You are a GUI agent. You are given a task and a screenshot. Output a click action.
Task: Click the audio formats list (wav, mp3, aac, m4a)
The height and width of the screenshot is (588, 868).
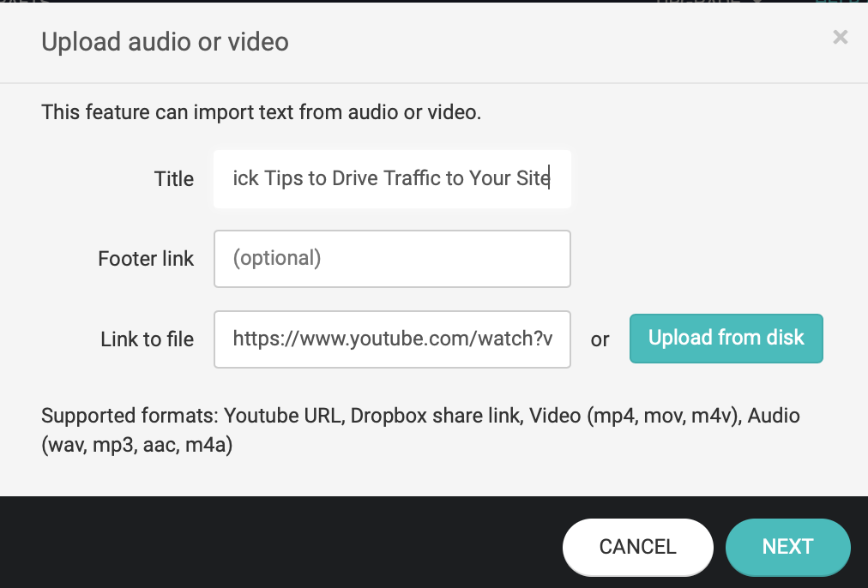[136, 445]
